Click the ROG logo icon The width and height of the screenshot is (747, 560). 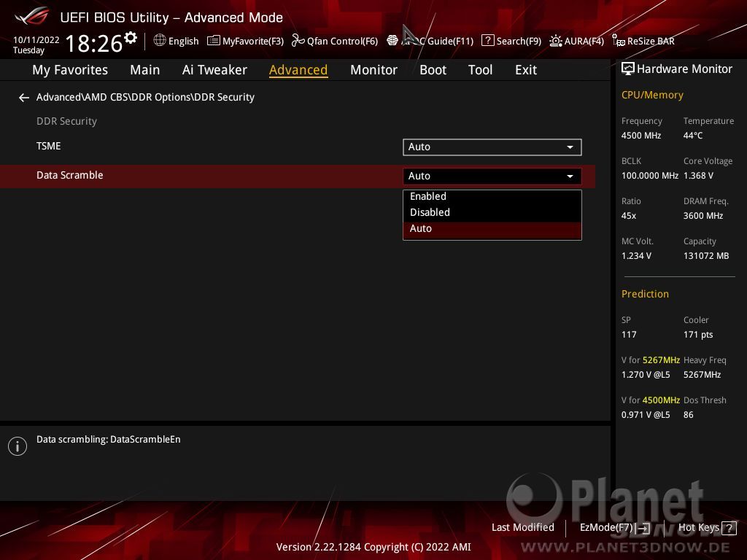(31, 16)
